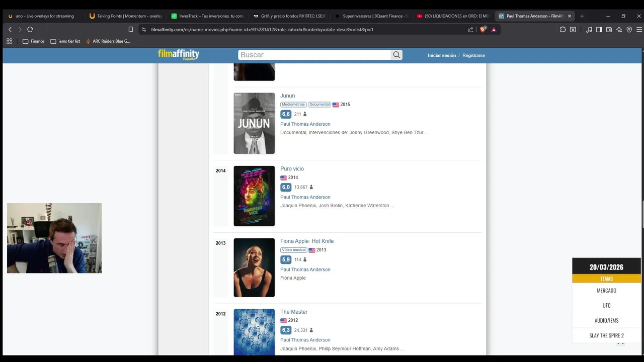
Task: Click Joaquin Phoenix in Puro vicio cast
Action: click(298, 206)
